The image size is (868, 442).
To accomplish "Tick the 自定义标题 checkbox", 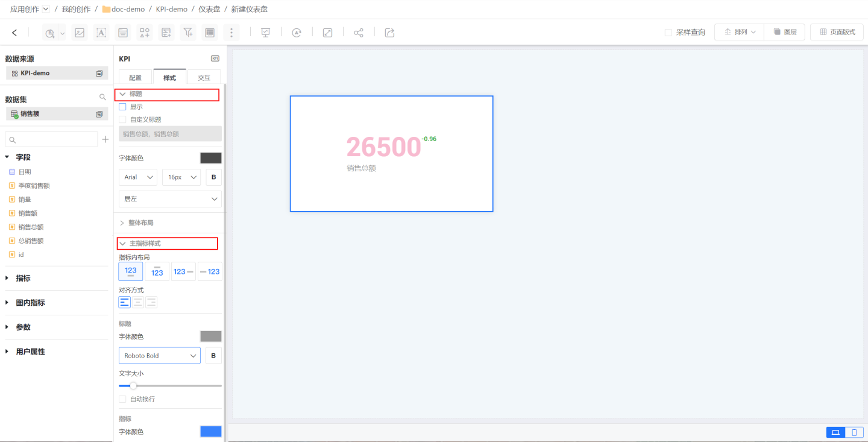I will [x=122, y=119].
